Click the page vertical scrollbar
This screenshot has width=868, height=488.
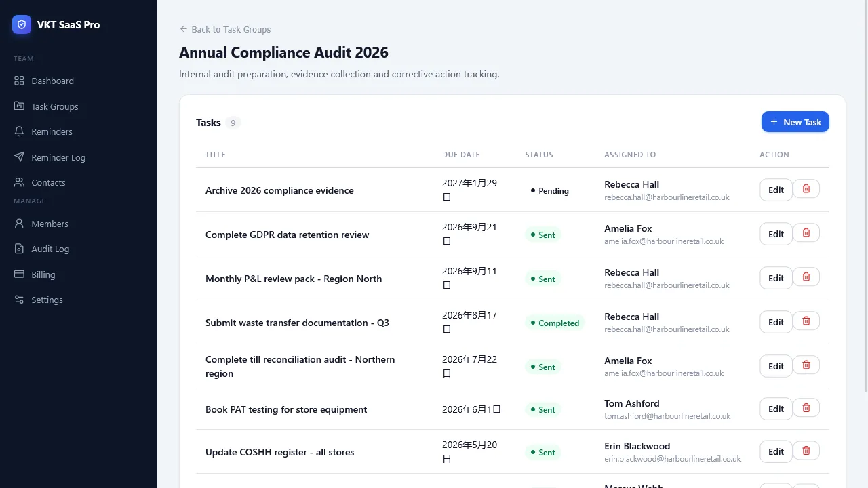click(865, 197)
